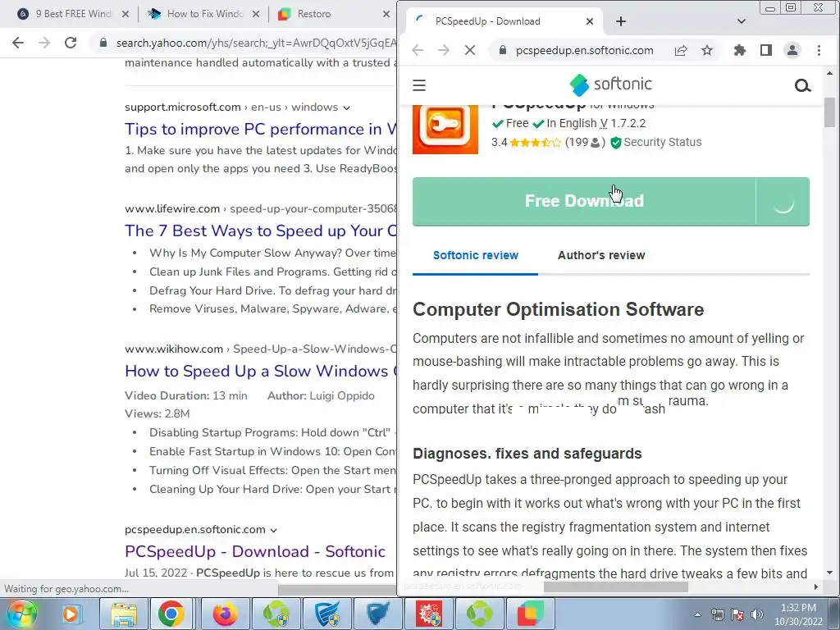Switch to 9 Best FREE Wind tab
The height and width of the screenshot is (630, 840).
point(73,14)
